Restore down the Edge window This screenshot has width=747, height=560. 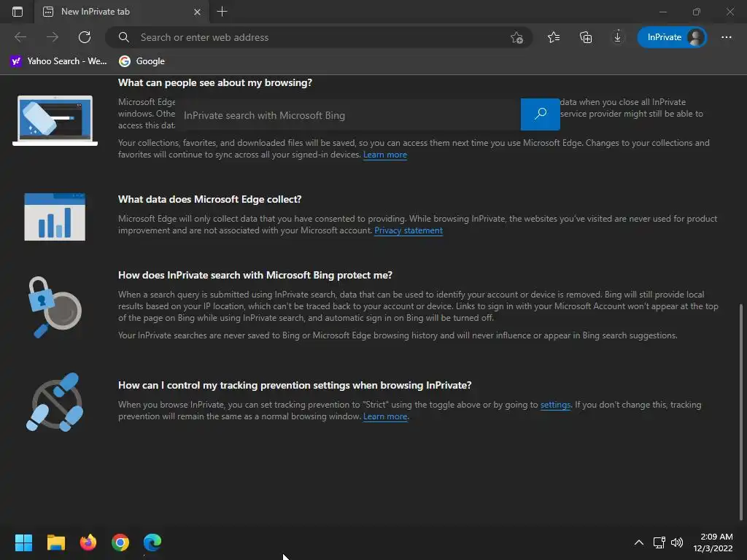[697, 12]
